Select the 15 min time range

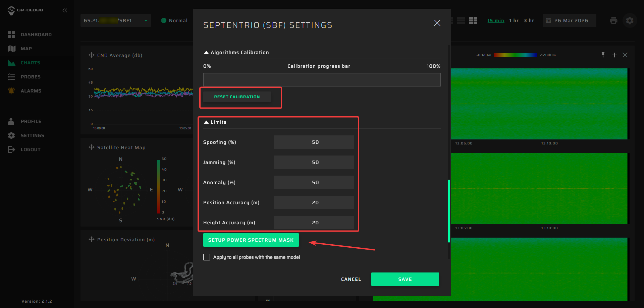[496, 20]
